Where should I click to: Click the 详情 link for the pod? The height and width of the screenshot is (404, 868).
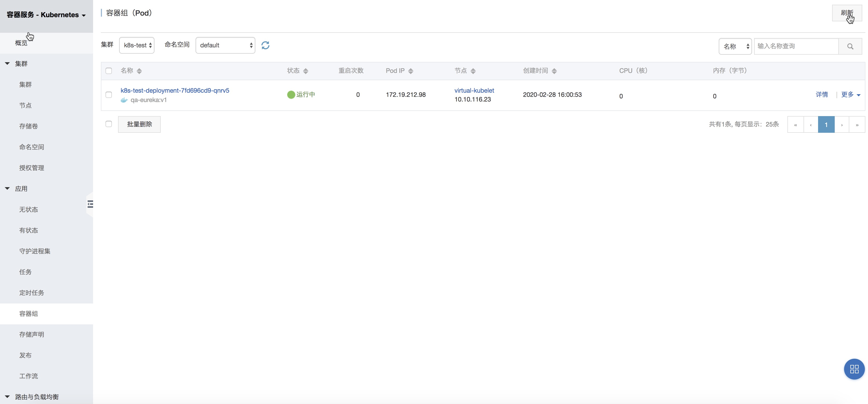point(822,95)
